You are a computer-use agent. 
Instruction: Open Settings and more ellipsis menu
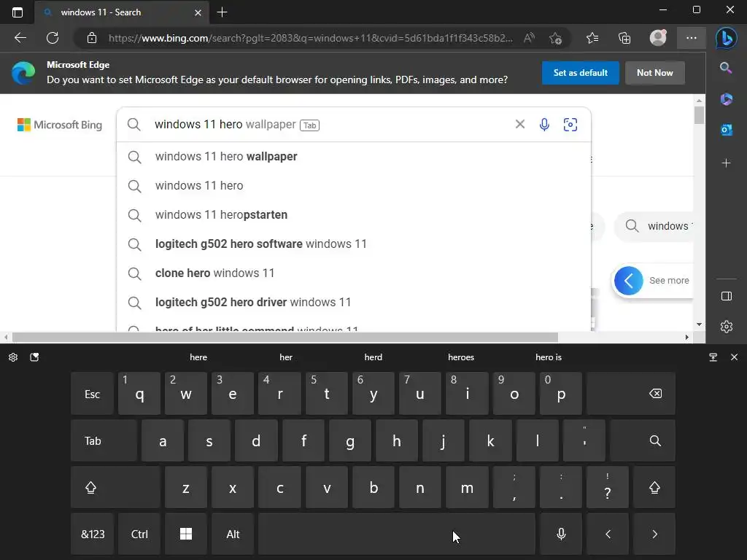(692, 38)
